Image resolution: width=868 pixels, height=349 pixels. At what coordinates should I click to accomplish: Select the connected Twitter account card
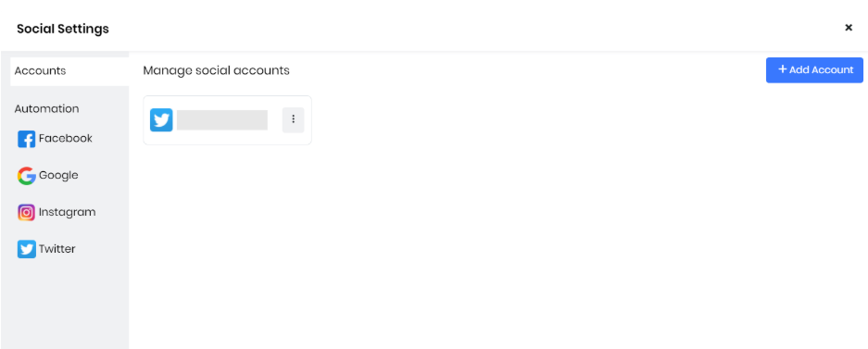[228, 120]
